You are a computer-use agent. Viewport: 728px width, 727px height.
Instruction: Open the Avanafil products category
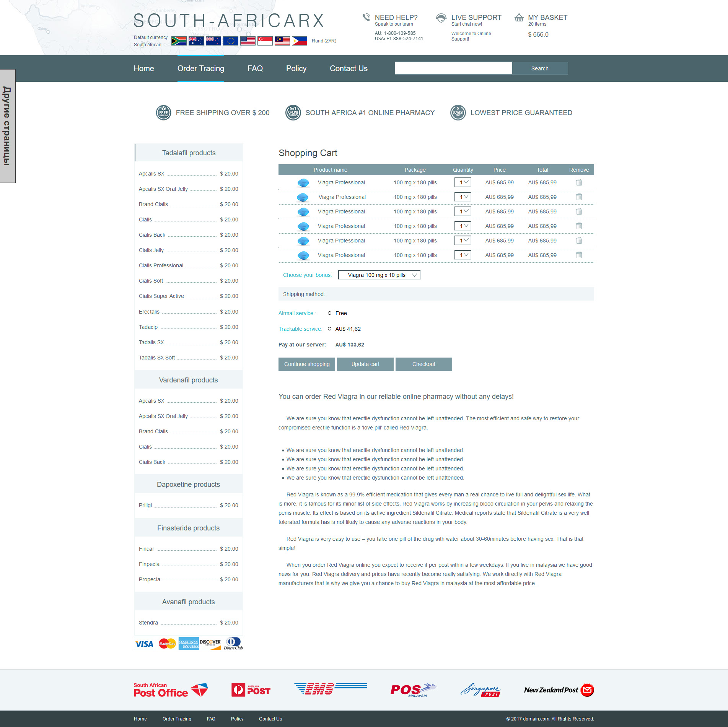189,602
